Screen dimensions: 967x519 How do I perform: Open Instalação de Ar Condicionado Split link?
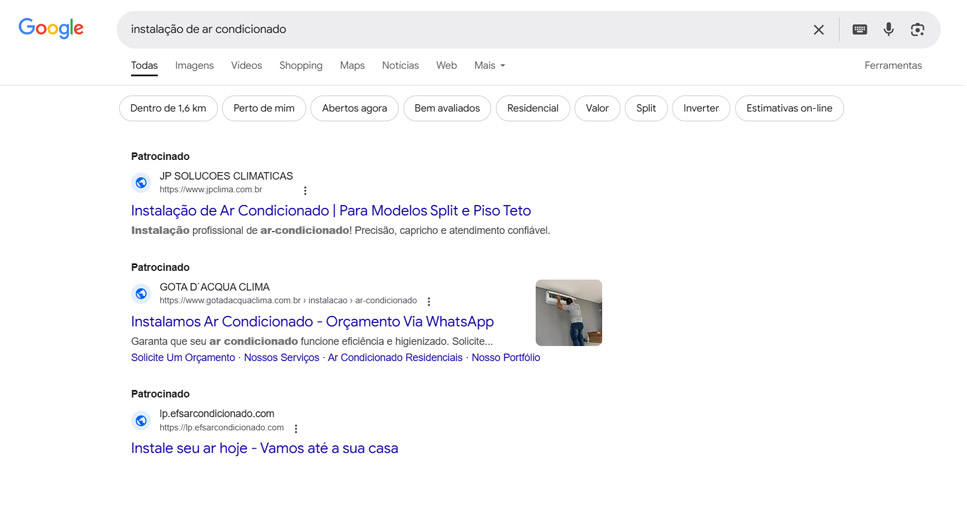tap(331, 211)
